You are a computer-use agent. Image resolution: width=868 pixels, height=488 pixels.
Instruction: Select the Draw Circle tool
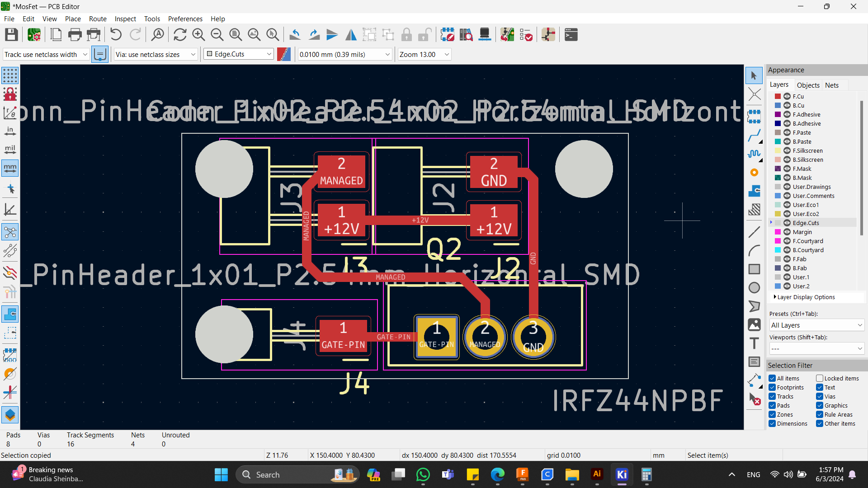pos(754,288)
